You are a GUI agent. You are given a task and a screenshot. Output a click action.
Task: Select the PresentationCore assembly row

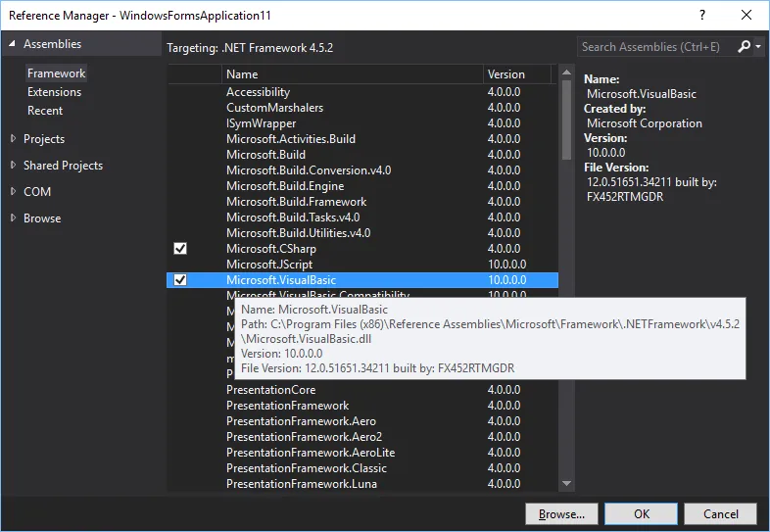[x=362, y=390]
